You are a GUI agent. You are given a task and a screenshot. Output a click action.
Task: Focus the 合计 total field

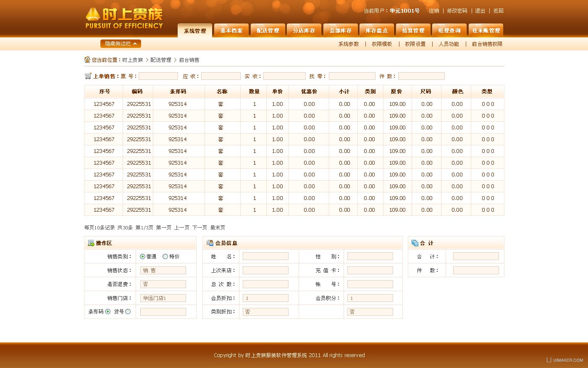point(476,256)
